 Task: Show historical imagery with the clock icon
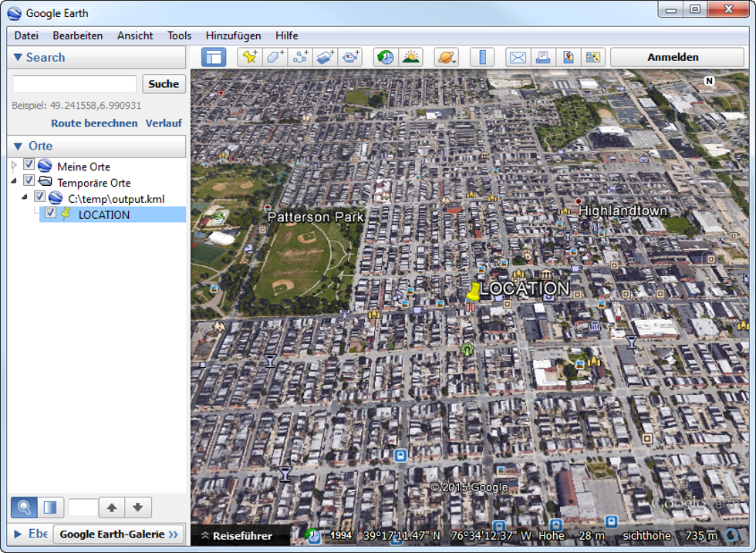point(384,56)
